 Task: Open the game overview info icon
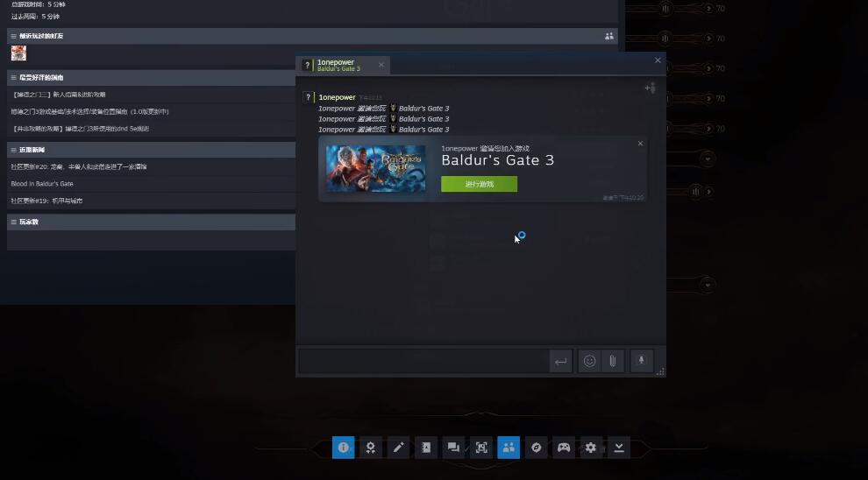pos(343,448)
